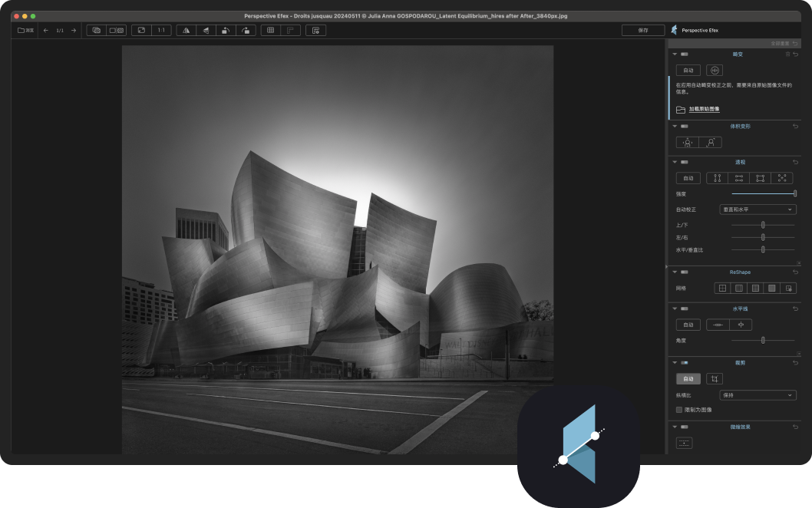Select the densest ReShape grid
Viewport: 812px width, 508px height.
click(772, 289)
